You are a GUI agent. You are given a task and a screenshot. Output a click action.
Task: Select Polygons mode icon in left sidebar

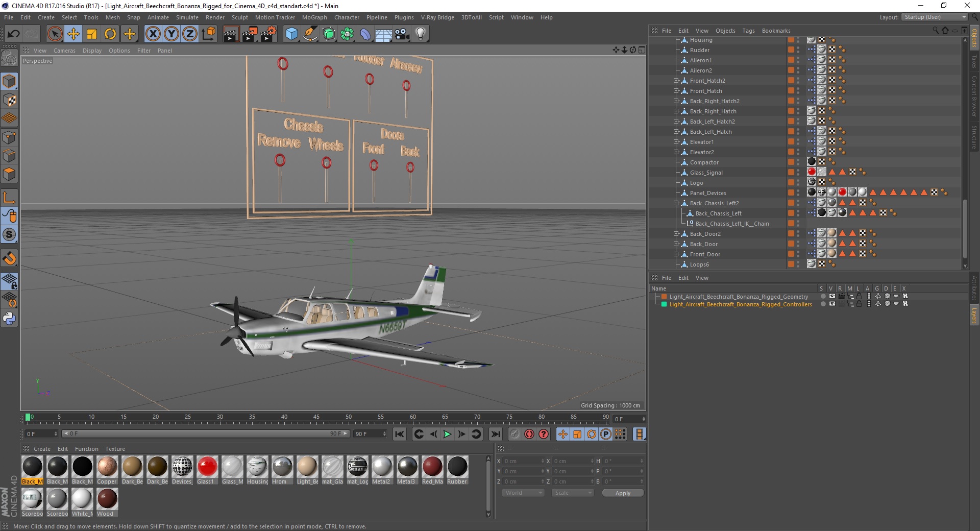pyautogui.click(x=9, y=174)
